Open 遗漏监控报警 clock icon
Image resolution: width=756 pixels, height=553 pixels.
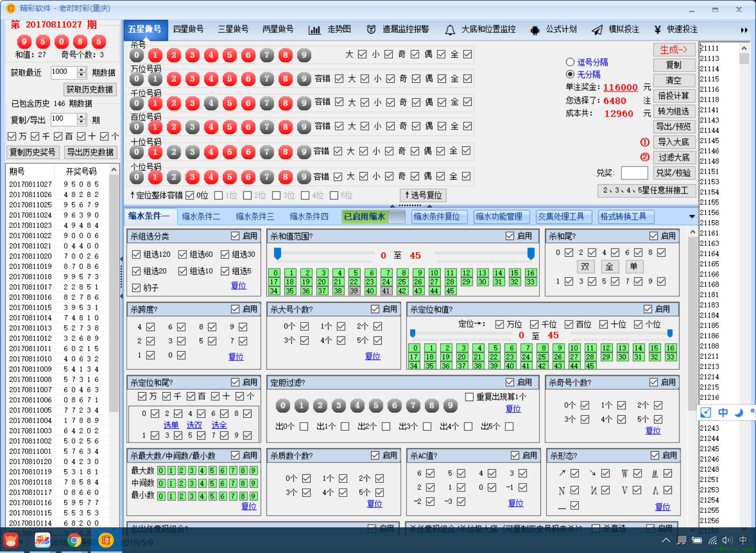[x=371, y=30]
